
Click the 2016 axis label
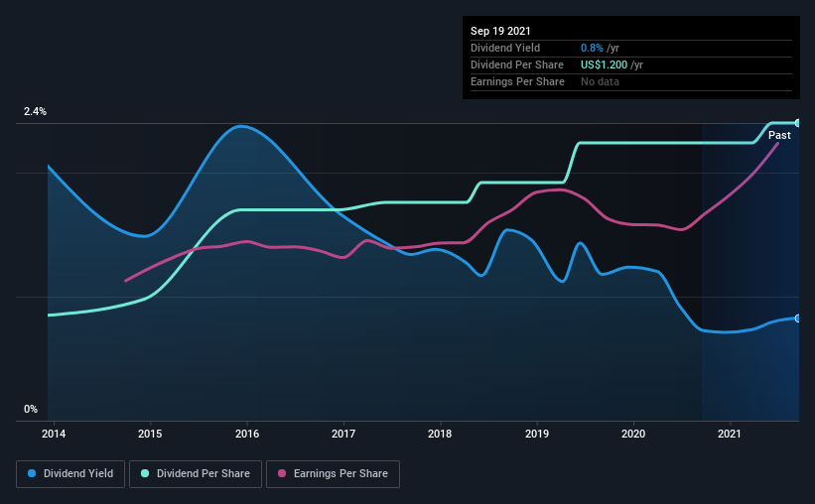(x=247, y=434)
